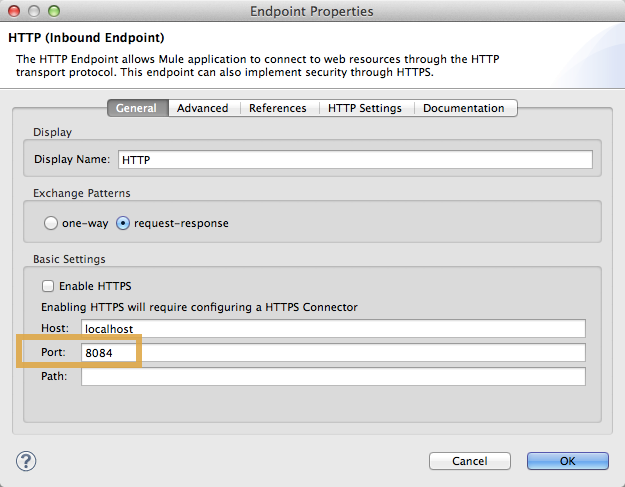Select the one-way exchange pattern
Screen dimensions: 625x487
click(52, 223)
